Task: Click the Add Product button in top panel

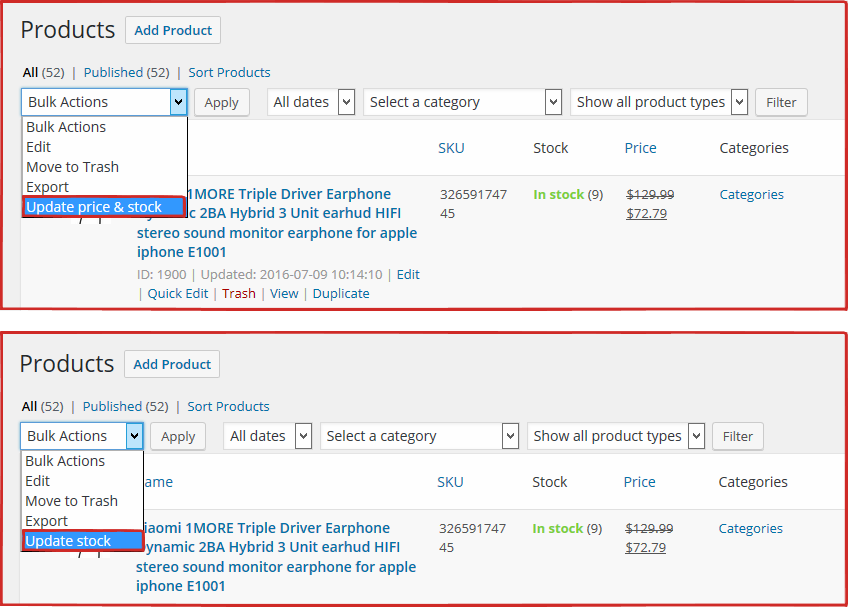Action: click(x=173, y=30)
